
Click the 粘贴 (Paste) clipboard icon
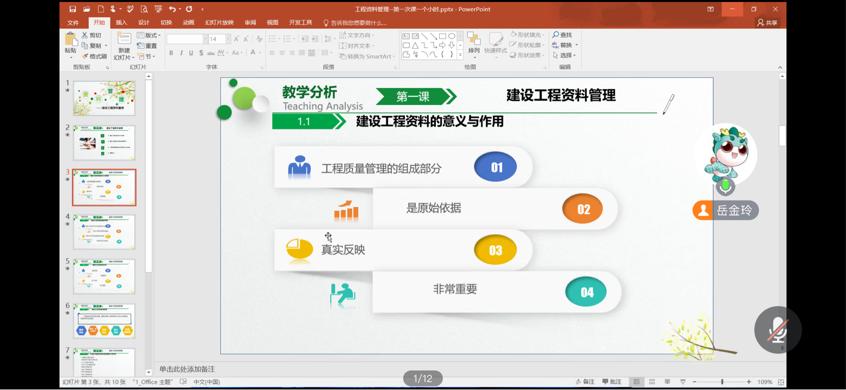[x=71, y=39]
